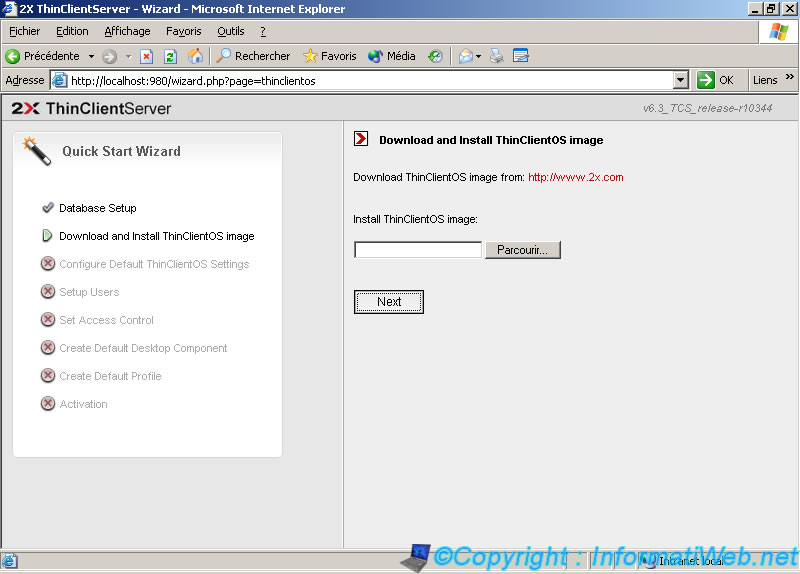Click the ThinClientOS image file path field
Viewport: 800px width, 574px height.
coord(418,250)
